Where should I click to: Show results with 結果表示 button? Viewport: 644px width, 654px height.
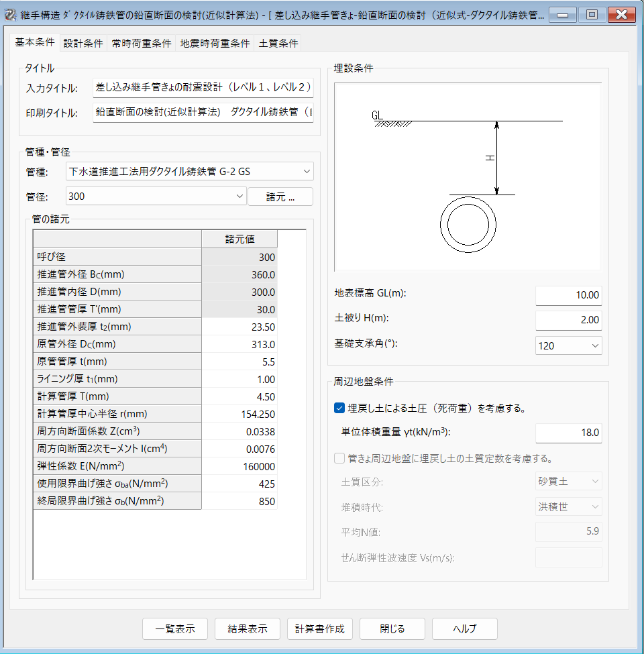(248, 629)
